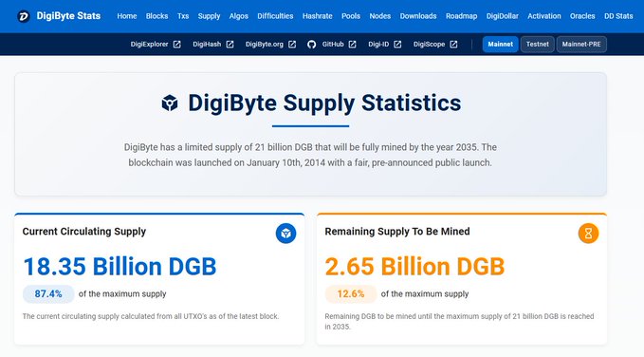
Task: Click the UTXO circulating supply description text
Action: pos(151,316)
